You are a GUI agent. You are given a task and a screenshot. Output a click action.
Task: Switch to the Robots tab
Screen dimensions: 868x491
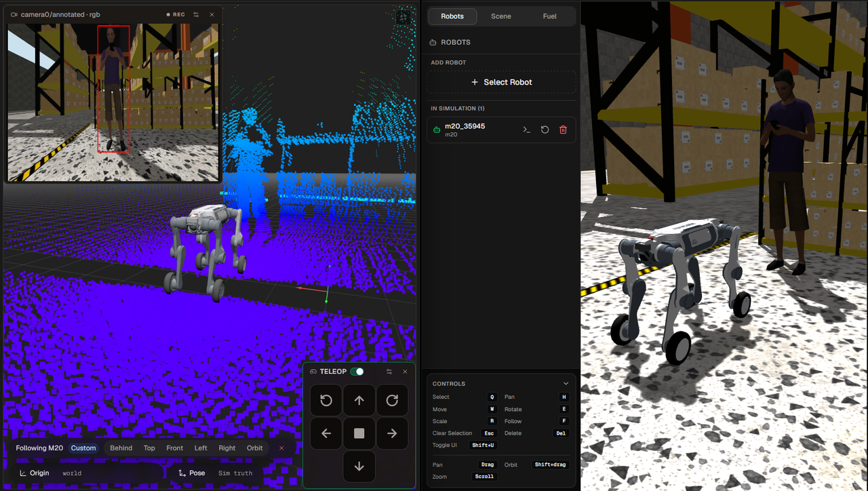coord(452,16)
